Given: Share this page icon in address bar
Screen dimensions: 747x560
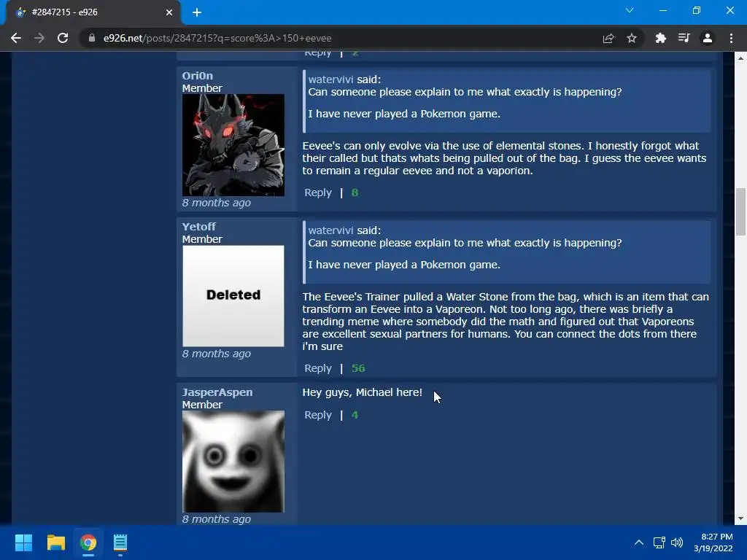Looking at the screenshot, I should tap(608, 38).
